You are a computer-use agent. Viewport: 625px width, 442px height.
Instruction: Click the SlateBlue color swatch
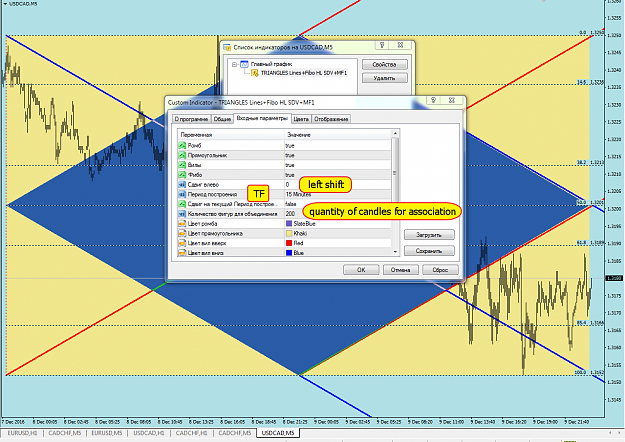pos(289,224)
